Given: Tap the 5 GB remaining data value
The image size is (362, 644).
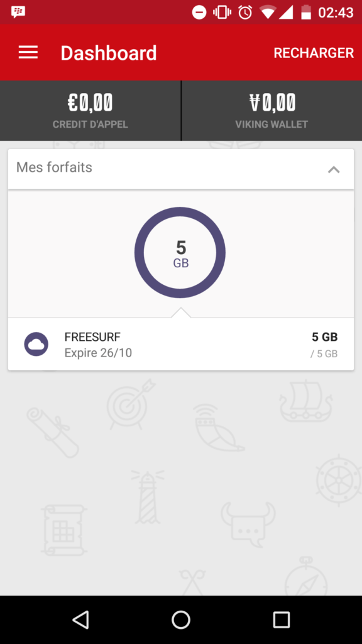Looking at the screenshot, I should click(x=325, y=337).
